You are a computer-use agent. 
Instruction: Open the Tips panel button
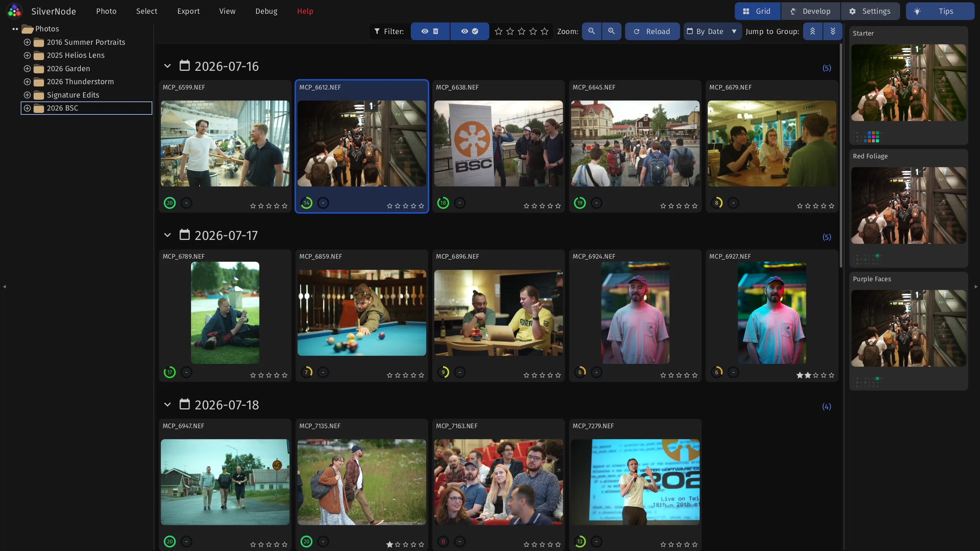pyautogui.click(x=940, y=11)
